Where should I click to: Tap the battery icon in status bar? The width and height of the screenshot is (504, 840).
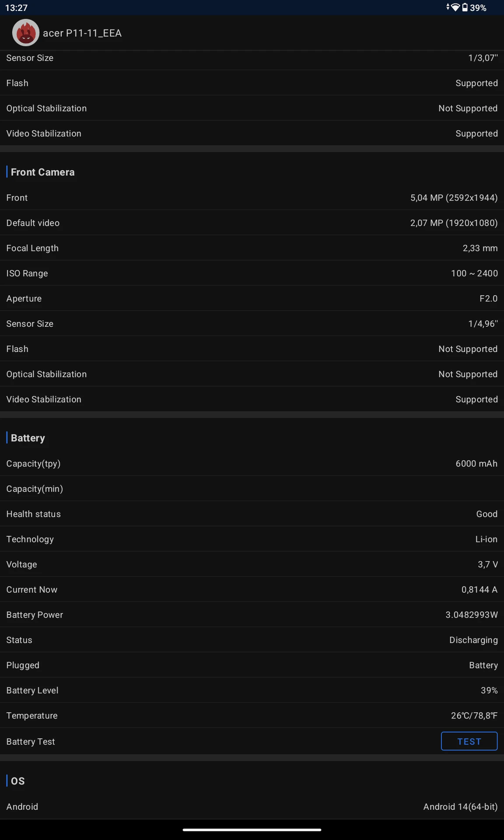[x=465, y=7]
